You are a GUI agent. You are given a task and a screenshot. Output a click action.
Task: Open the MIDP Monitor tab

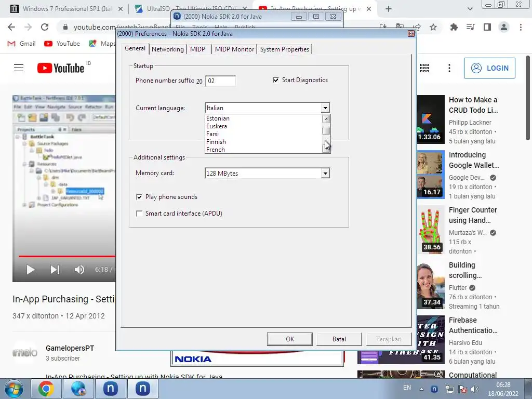234,49
